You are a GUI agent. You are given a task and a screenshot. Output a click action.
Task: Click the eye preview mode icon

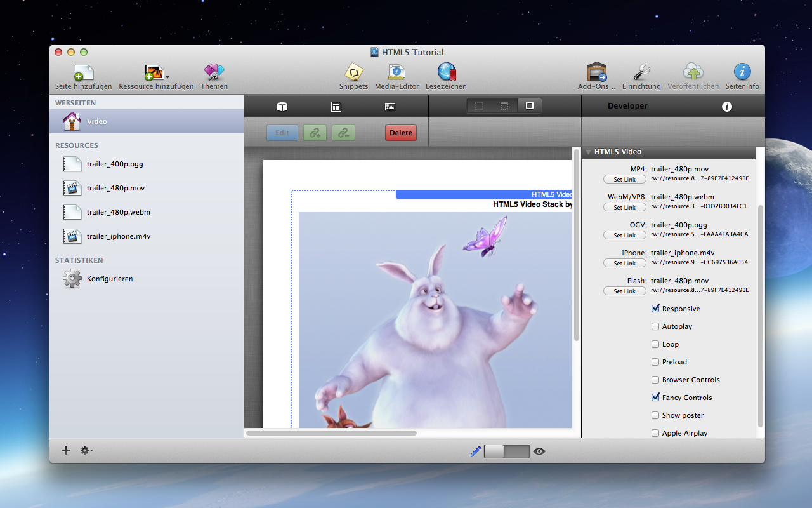click(539, 451)
